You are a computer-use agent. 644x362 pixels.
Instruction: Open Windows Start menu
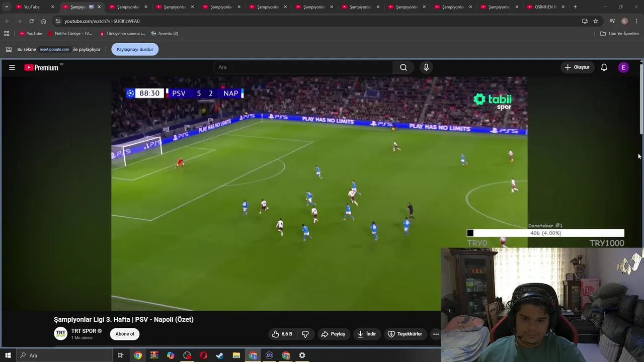pos(8,355)
